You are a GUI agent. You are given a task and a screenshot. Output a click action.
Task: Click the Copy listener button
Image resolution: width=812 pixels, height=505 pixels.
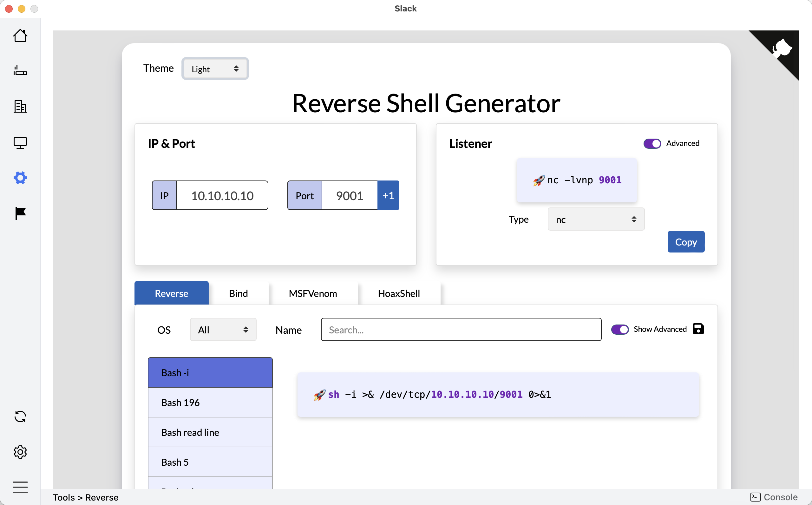click(685, 242)
